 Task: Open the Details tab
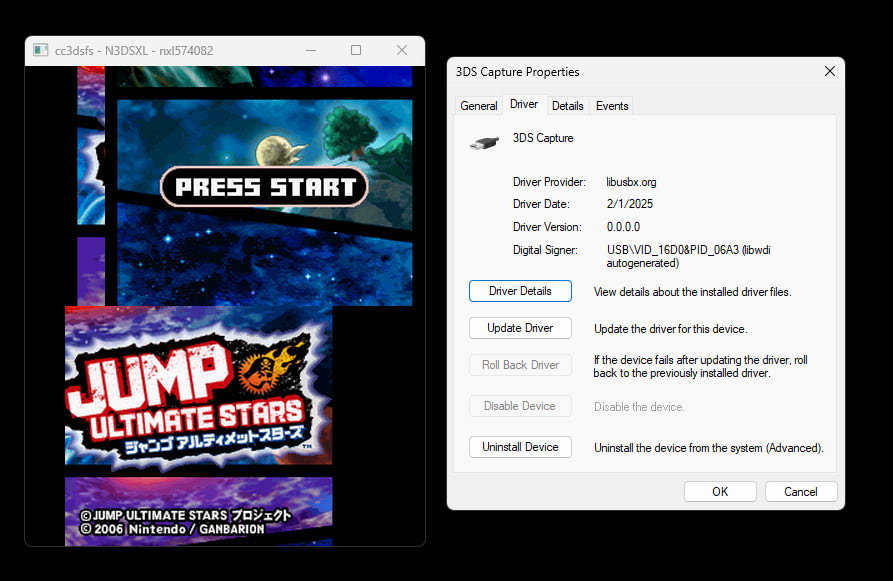(x=568, y=106)
